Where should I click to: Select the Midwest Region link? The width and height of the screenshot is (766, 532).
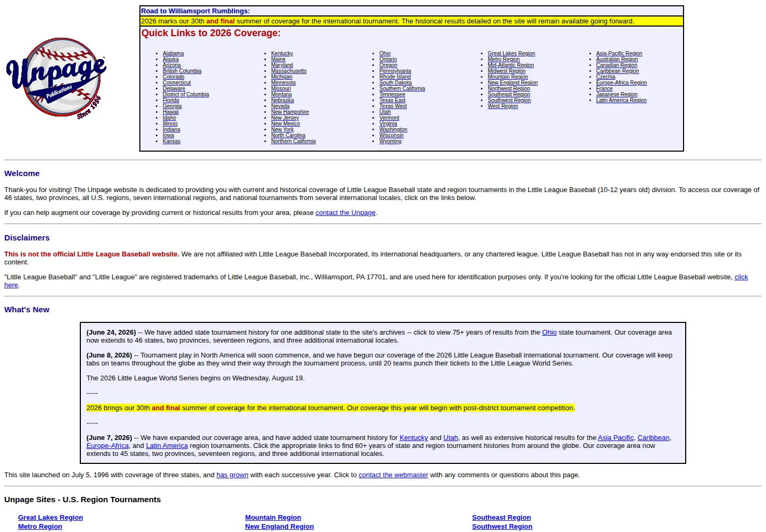click(x=506, y=71)
